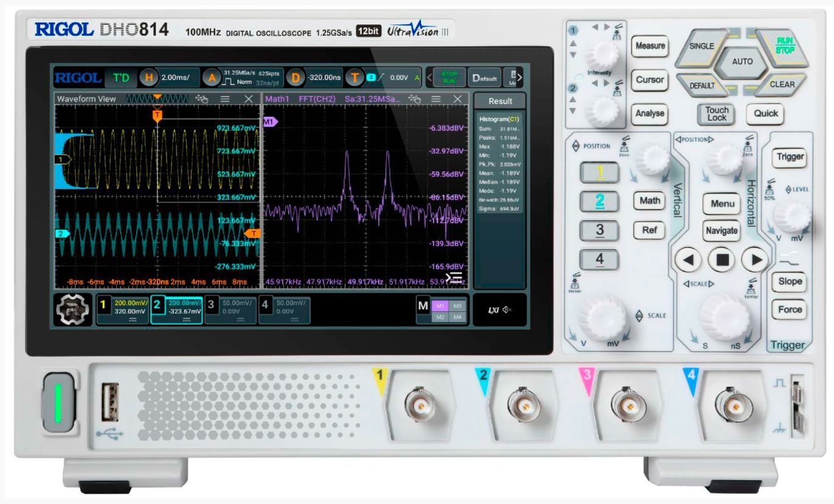Image resolution: width=834 pixels, height=504 pixels.
Task: Push the Measure key
Action: [x=649, y=46]
